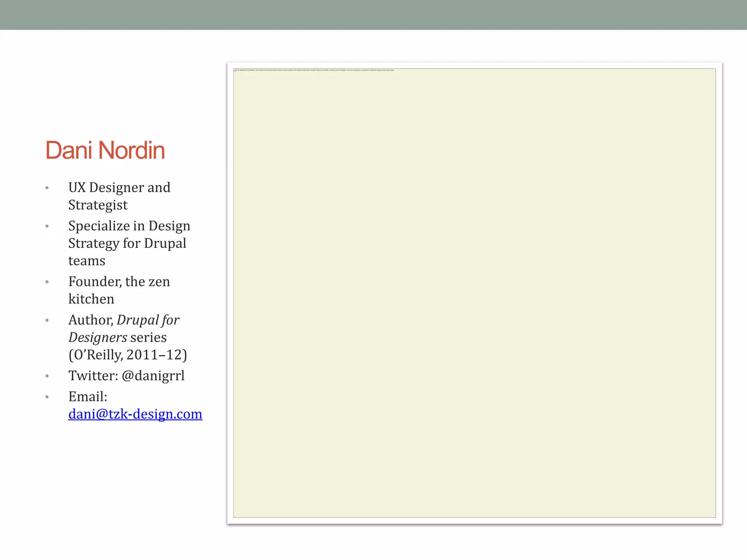Click the '(O'Reilly, 2011–12)' line
This screenshot has width=747, height=560.
pos(128,355)
